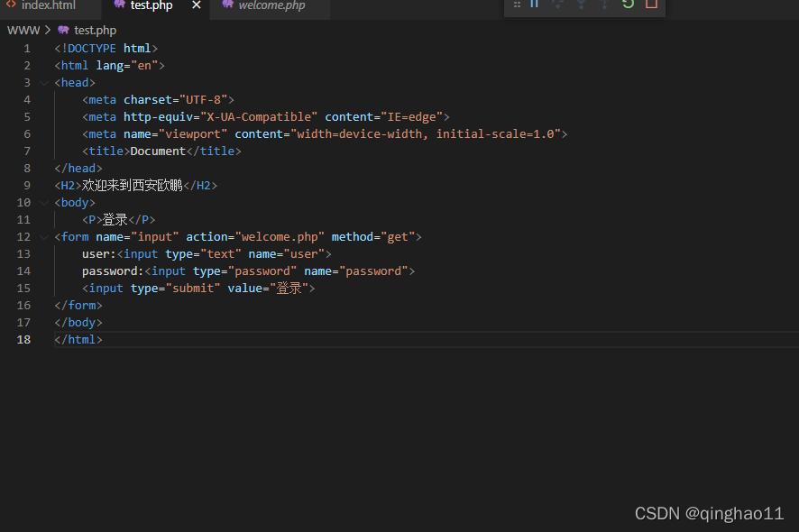The image size is (799, 532).
Task: Open the test.php breadcrumb item
Action: point(95,30)
